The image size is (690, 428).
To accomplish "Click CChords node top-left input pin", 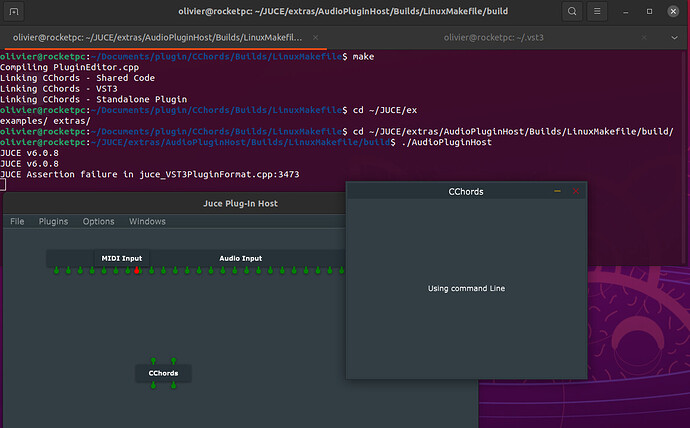I will (x=153, y=361).
